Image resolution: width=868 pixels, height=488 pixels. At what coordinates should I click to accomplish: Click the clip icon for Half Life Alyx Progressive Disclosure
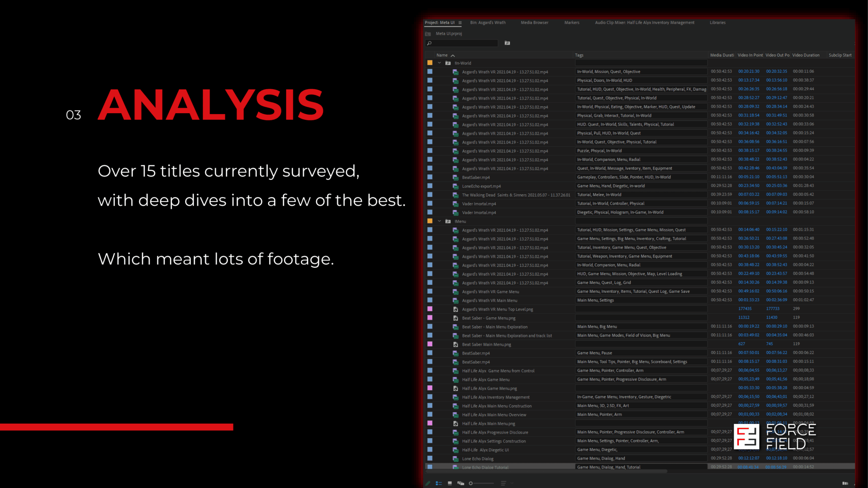[455, 432]
